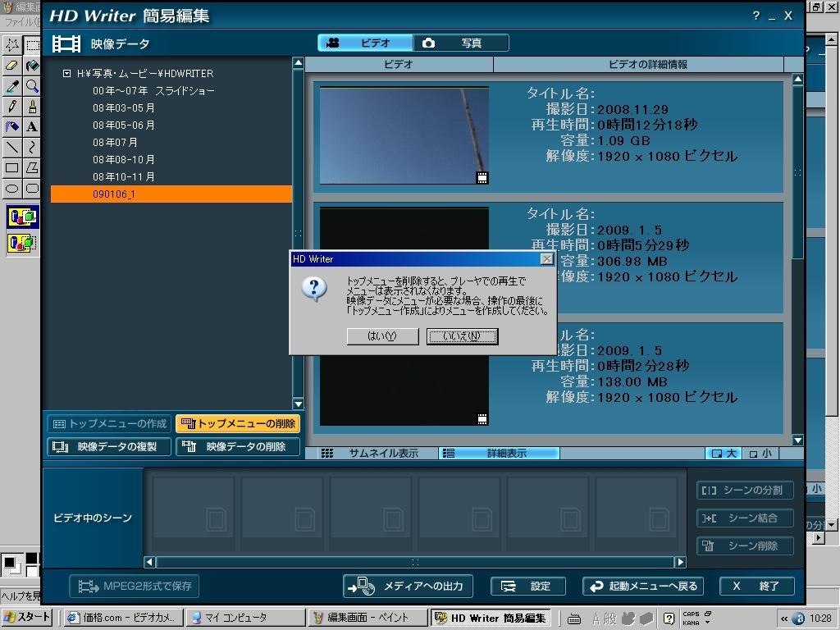Choose transparent selection option in Paint

point(22,243)
